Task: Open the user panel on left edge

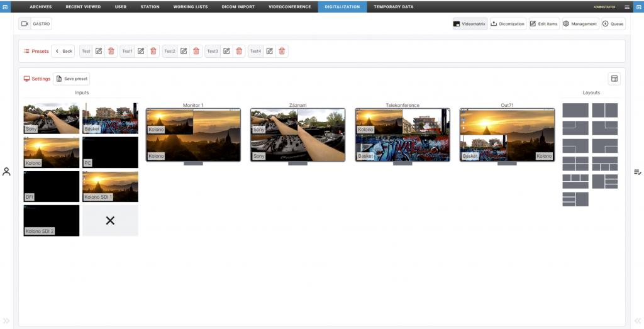Action: point(6,171)
